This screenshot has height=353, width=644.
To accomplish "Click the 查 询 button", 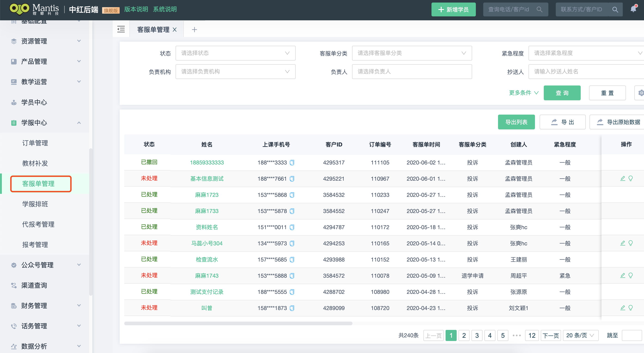I will coord(562,93).
